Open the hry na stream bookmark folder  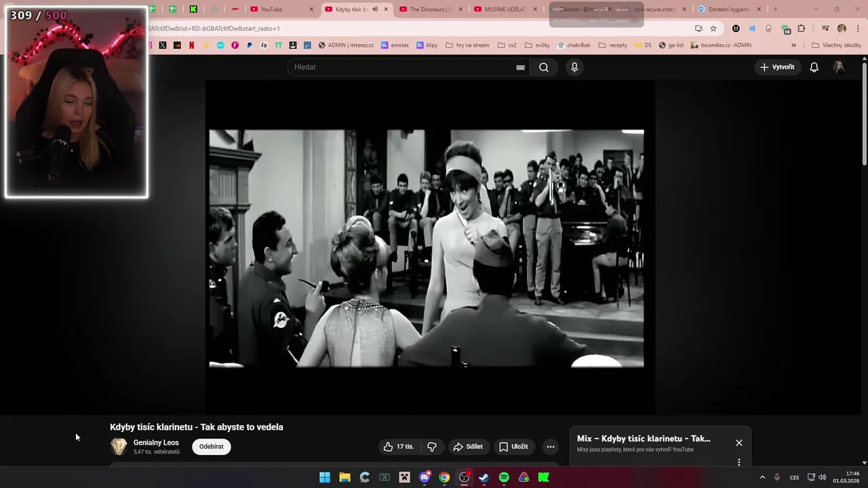click(x=467, y=45)
